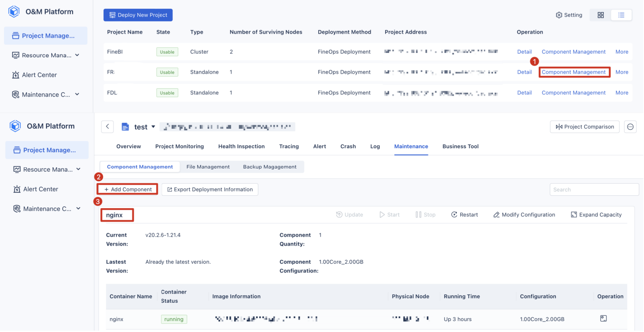Restart the nginx component
Image resolution: width=644 pixels, height=332 pixels.
tap(465, 215)
